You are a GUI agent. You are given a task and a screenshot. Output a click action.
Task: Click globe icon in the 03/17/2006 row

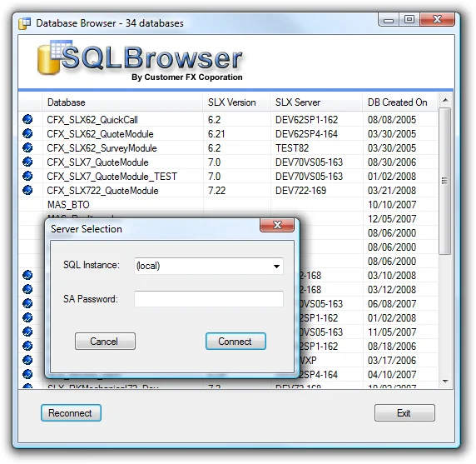[27, 360]
